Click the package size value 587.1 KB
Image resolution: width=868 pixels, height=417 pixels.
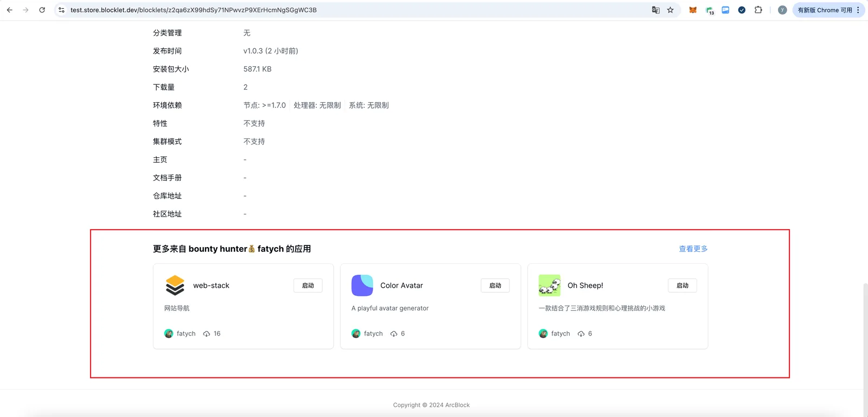tap(257, 69)
